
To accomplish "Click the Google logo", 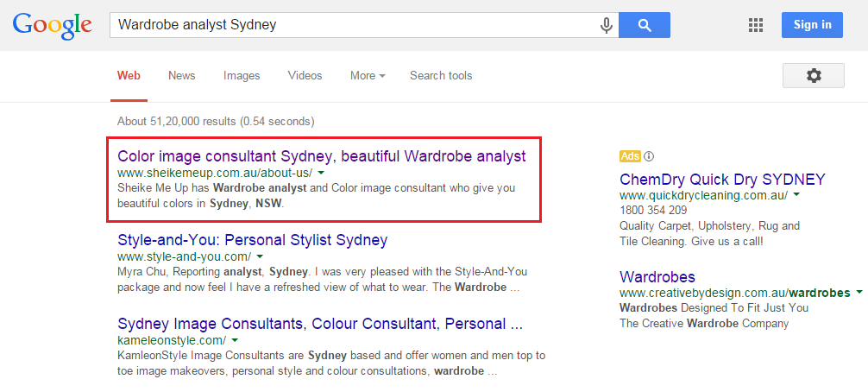I will coord(52,25).
